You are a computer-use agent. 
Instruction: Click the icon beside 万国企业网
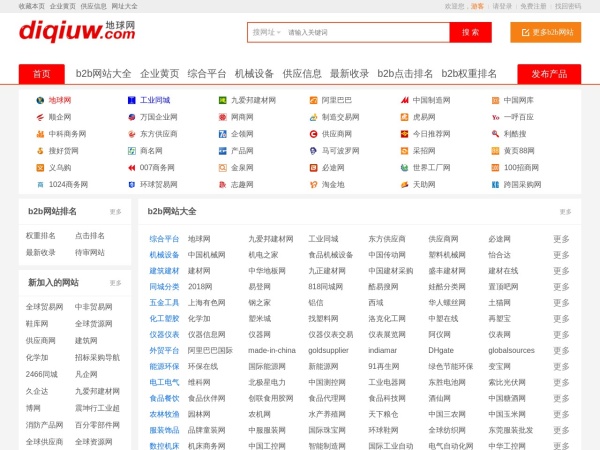coord(132,117)
